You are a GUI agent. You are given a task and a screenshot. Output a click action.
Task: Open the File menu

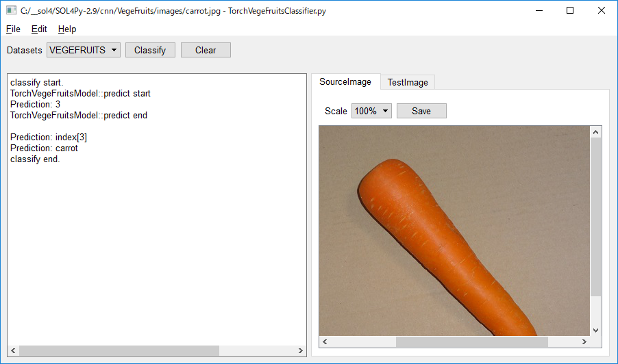click(x=13, y=29)
